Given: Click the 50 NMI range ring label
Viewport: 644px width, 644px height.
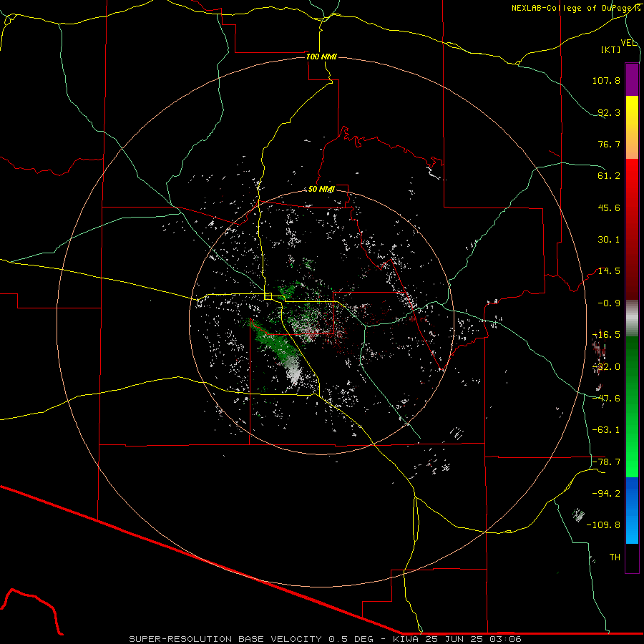Looking at the screenshot, I should click(321, 189).
